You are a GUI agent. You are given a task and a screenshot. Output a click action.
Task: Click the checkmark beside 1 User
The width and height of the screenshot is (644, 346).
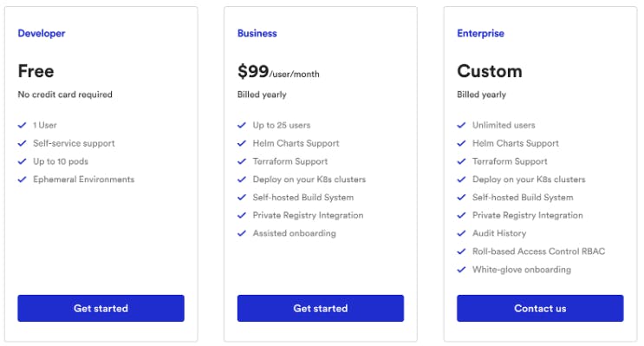[x=23, y=126]
